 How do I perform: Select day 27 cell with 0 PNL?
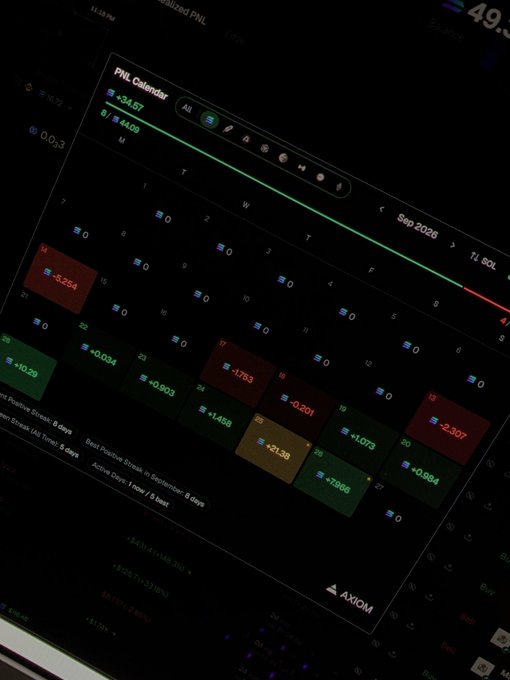click(393, 516)
